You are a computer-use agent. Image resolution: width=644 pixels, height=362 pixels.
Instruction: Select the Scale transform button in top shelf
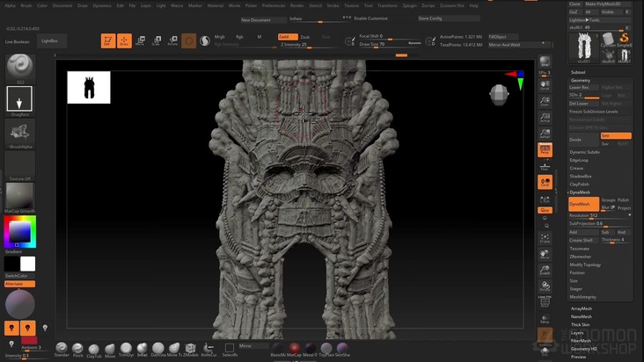click(157, 40)
